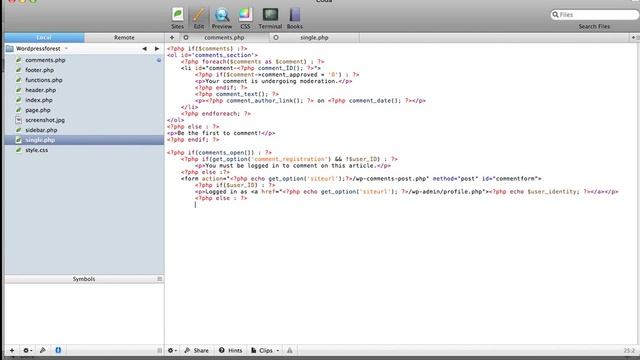The height and width of the screenshot is (360, 640).
Task: Open the sidebar gear action menu
Action: (27, 350)
